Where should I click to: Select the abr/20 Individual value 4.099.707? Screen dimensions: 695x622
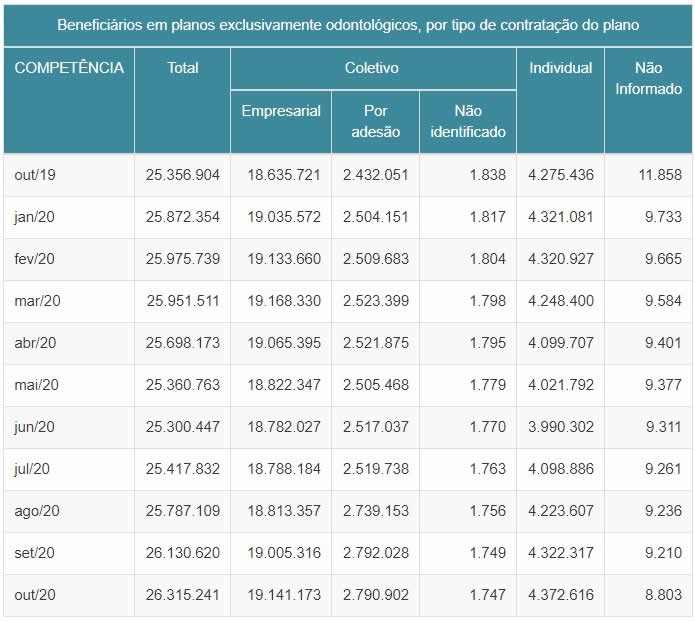561,343
